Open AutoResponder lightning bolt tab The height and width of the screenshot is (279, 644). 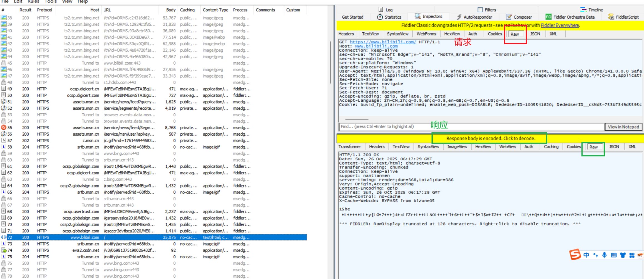click(x=459, y=17)
